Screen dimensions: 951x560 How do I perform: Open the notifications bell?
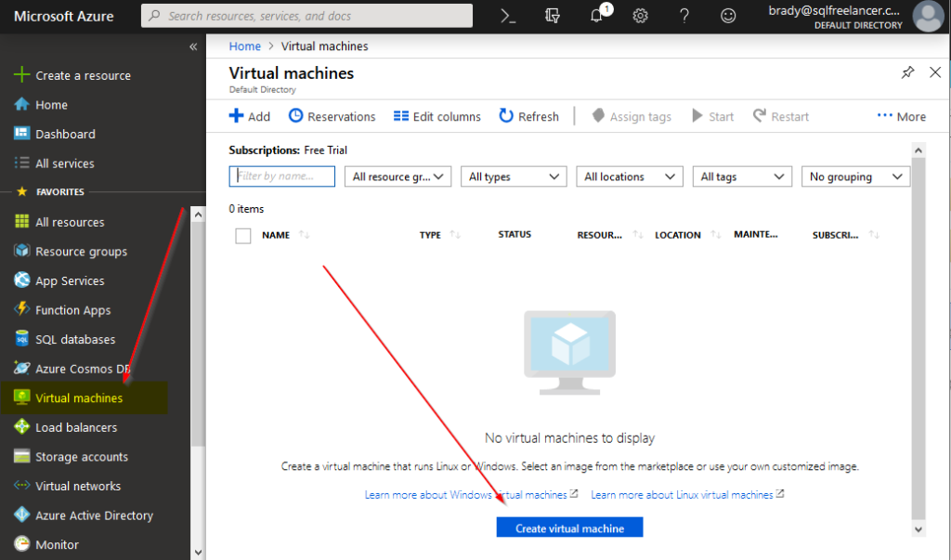click(x=595, y=16)
